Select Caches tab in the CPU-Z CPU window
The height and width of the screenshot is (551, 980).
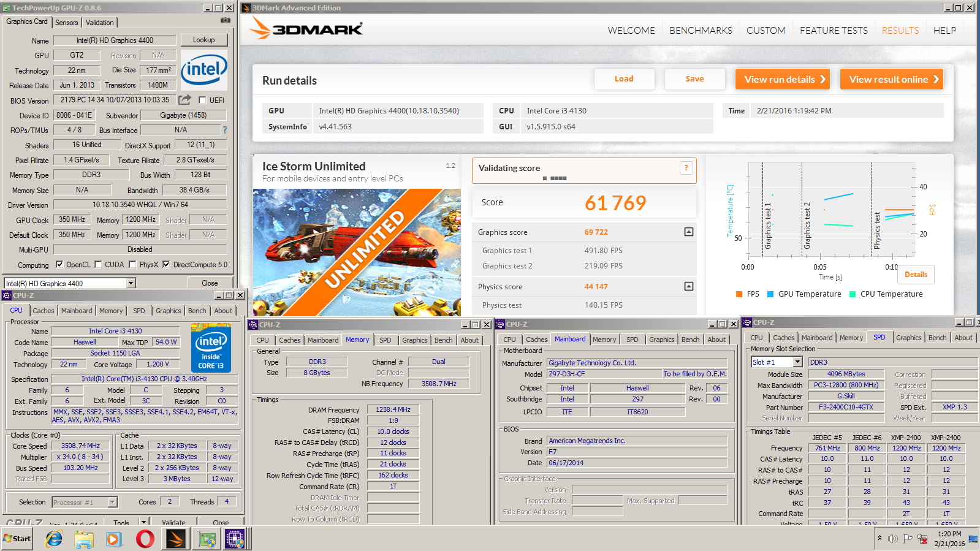point(44,311)
